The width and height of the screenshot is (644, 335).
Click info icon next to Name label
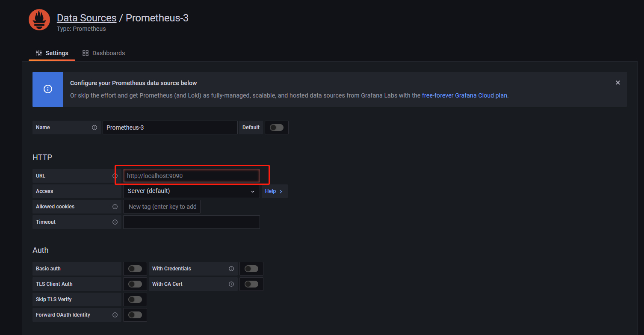(x=95, y=127)
